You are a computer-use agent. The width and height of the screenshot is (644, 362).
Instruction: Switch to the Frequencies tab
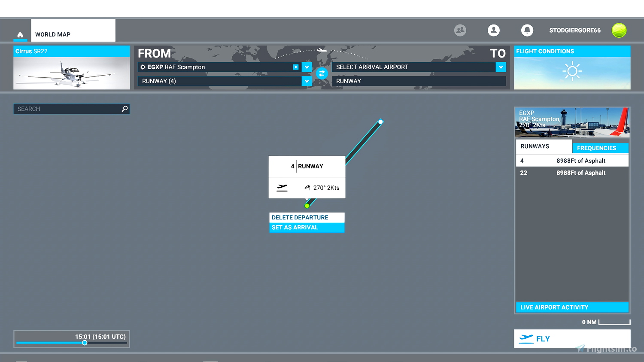pyautogui.click(x=600, y=148)
